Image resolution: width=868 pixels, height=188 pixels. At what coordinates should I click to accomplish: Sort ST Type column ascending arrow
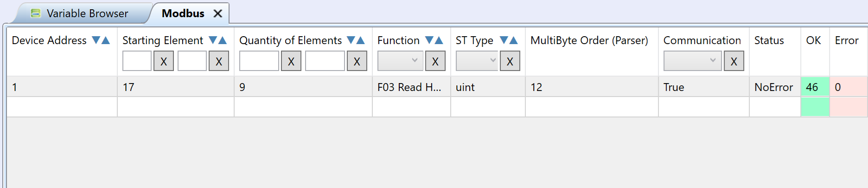[x=513, y=40]
